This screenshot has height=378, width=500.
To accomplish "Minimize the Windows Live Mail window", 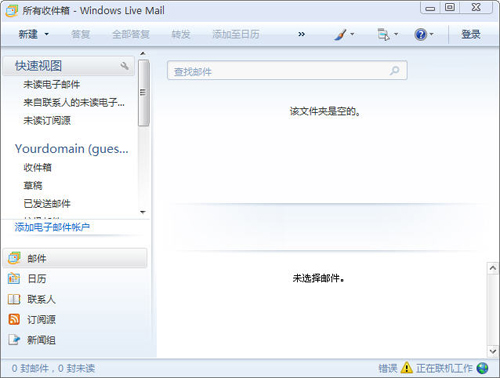I will click(430, 8).
